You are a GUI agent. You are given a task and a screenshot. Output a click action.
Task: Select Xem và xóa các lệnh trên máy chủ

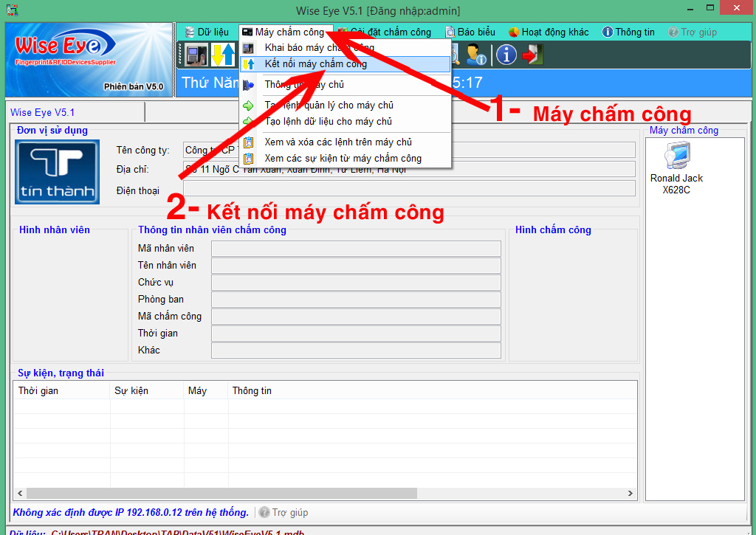[338, 142]
